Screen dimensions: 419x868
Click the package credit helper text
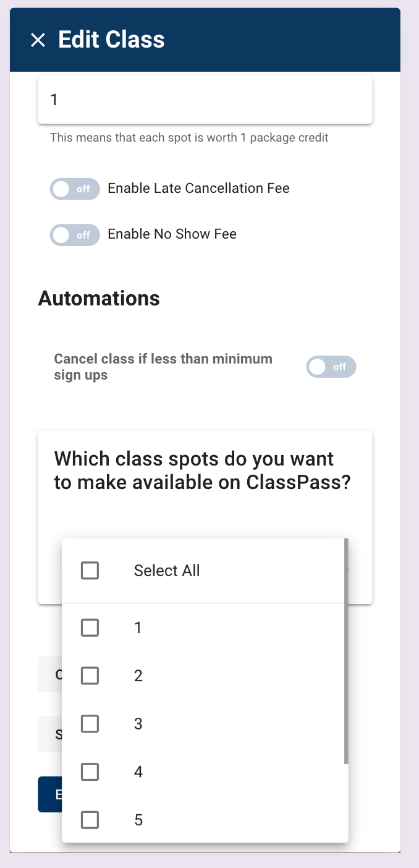189,137
